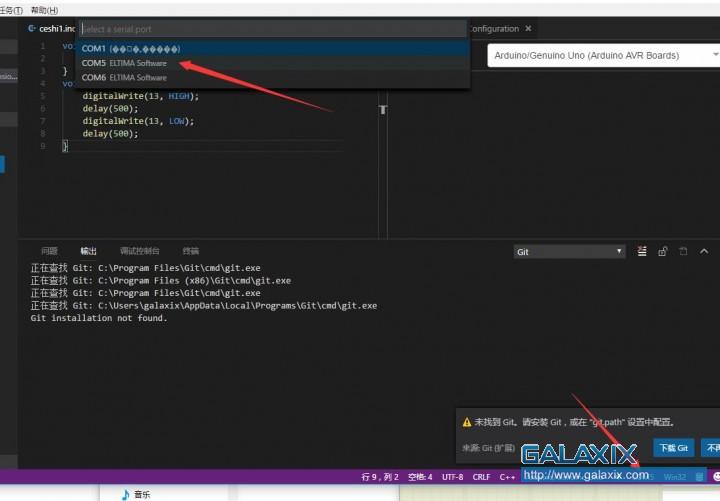The image size is (720, 501).
Task: Click the 下载 Git button
Action: [x=674, y=448]
